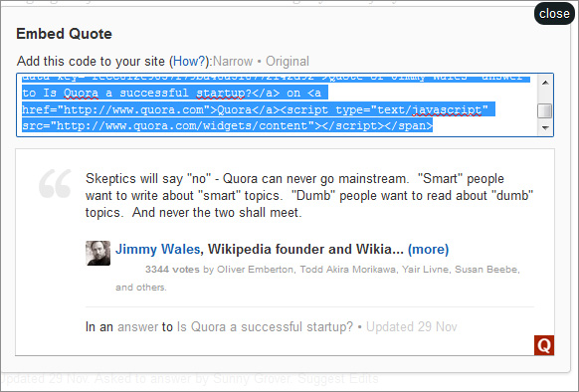Open Jimmy Wales profile link

point(157,249)
